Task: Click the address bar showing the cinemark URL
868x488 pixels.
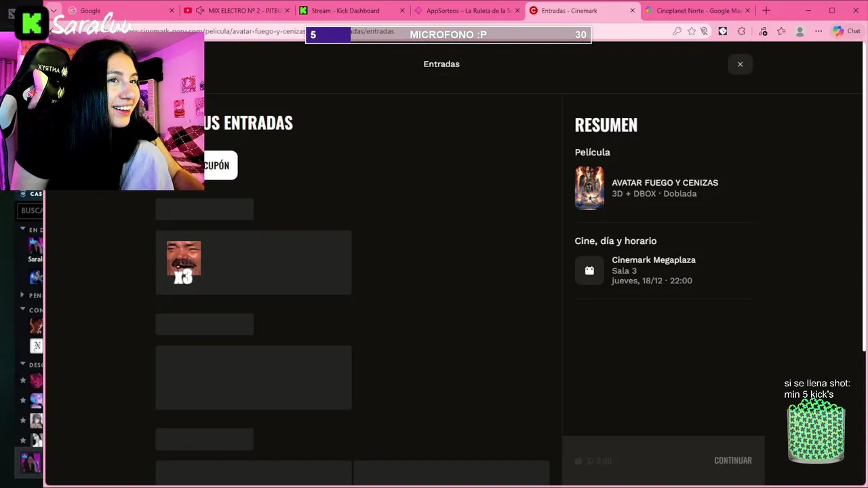Action: (x=400, y=31)
